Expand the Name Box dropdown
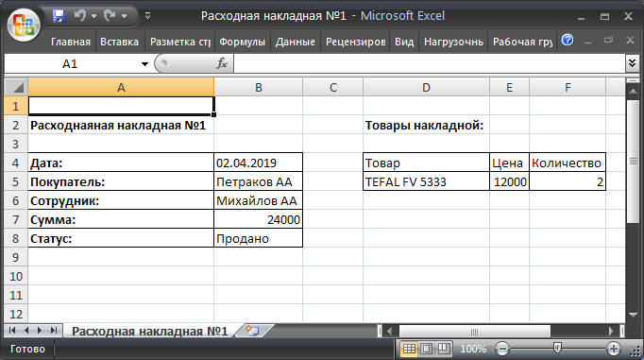This screenshot has width=644, height=360. click(144, 64)
